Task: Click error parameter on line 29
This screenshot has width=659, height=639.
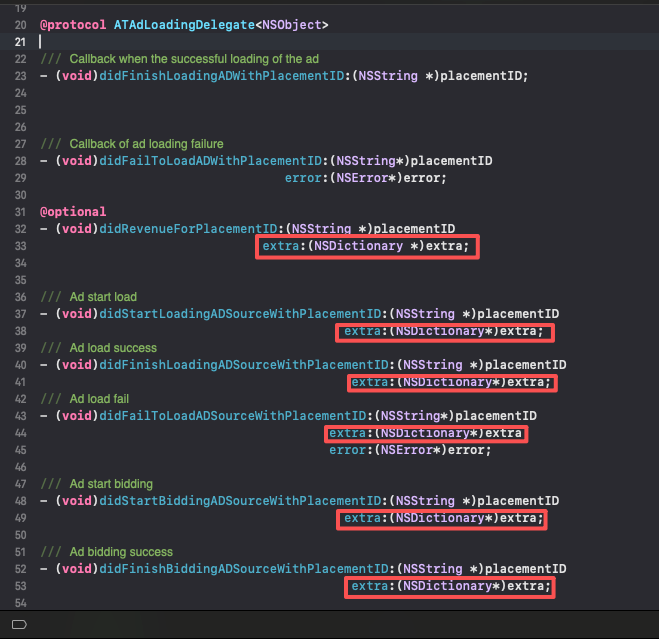Action: (366, 178)
